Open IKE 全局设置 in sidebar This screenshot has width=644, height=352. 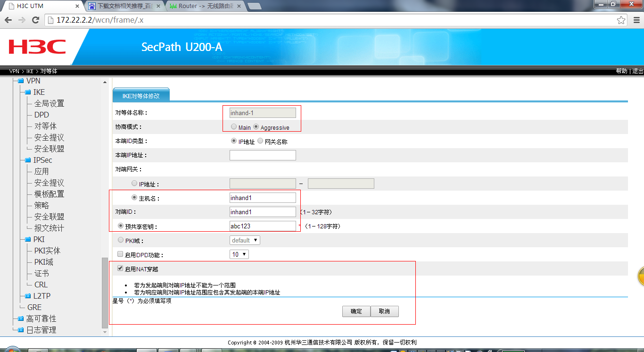click(x=49, y=103)
